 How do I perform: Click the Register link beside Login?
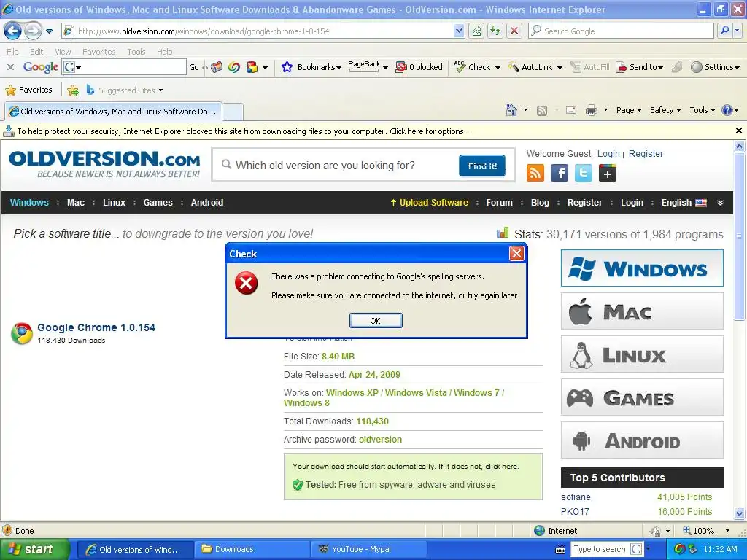(x=646, y=153)
